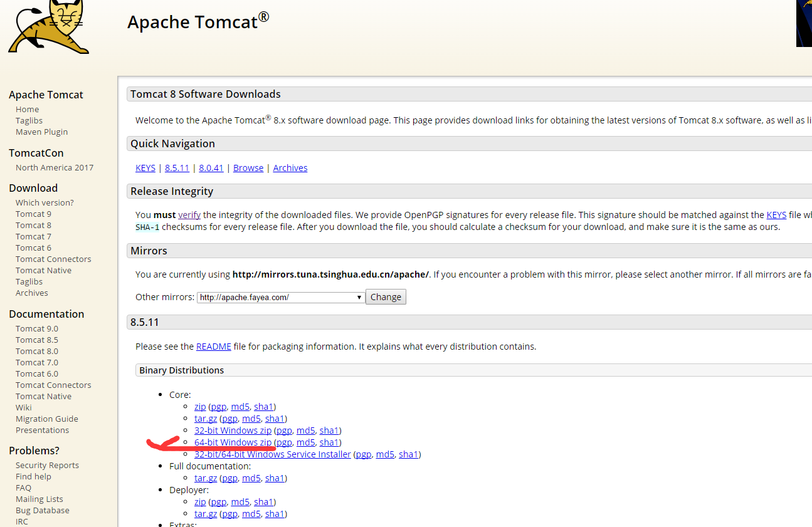Download 32-bit/64-bit Windows Service Installer
This screenshot has width=812, height=527.
point(273,454)
